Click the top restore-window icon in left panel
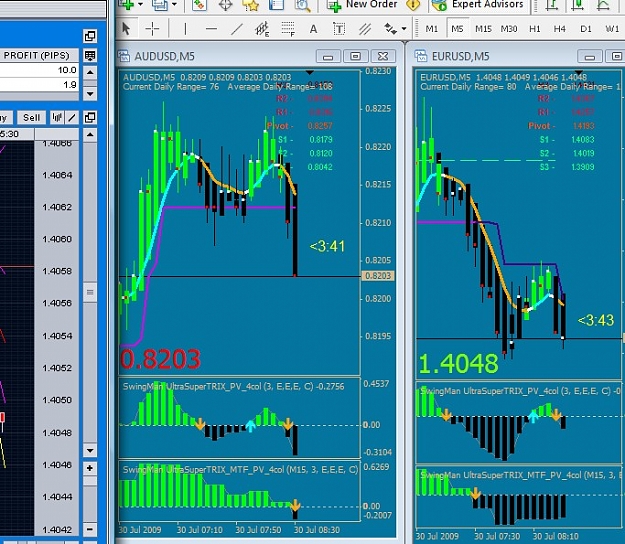This screenshot has width=625, height=544. click(90, 36)
